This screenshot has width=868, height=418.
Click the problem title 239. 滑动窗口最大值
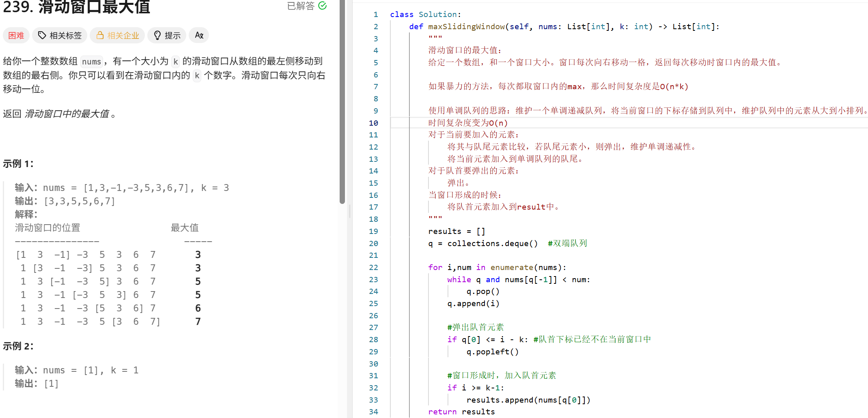point(77,7)
